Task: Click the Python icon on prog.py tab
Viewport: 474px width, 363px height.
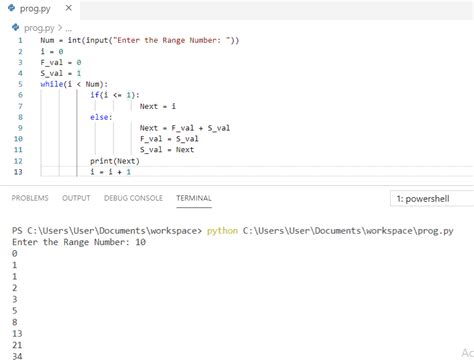Action: (12, 8)
